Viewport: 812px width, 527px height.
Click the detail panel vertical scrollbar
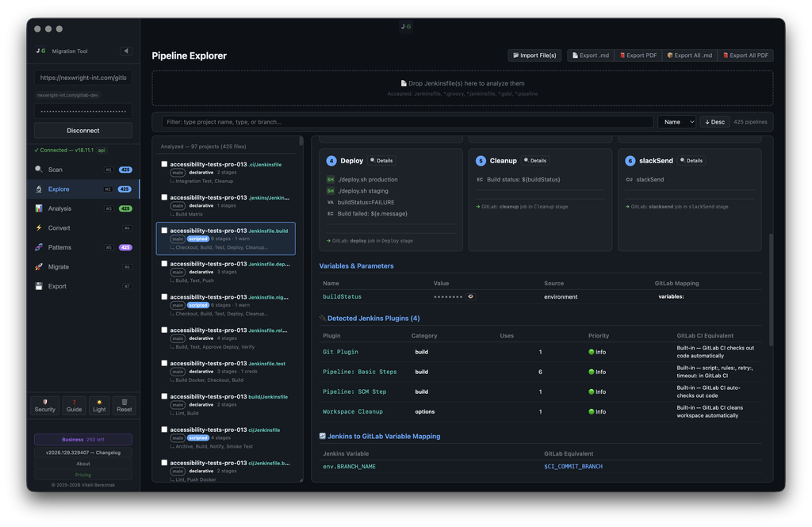point(771,290)
